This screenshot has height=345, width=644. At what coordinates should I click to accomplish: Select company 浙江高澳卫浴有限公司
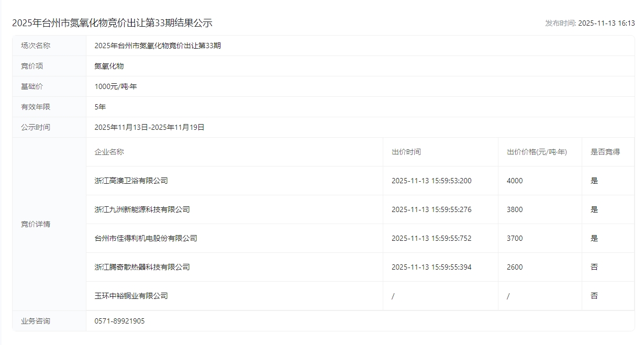(131, 181)
